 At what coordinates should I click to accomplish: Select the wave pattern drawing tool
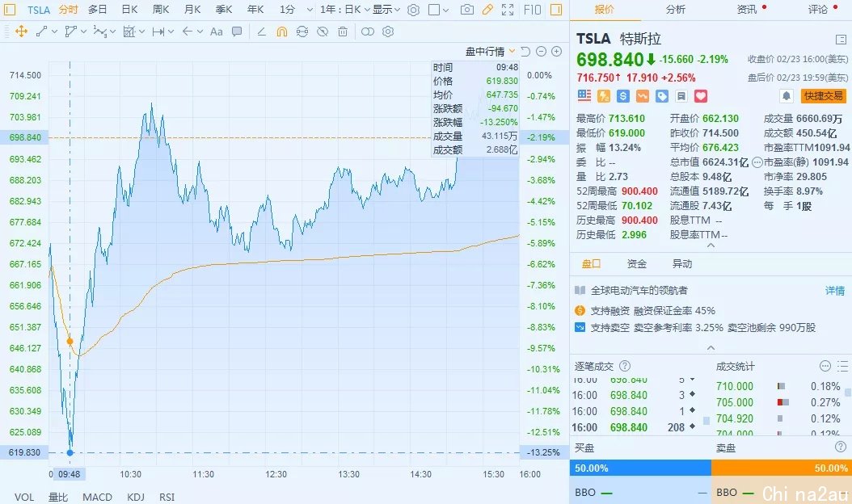pos(99,32)
